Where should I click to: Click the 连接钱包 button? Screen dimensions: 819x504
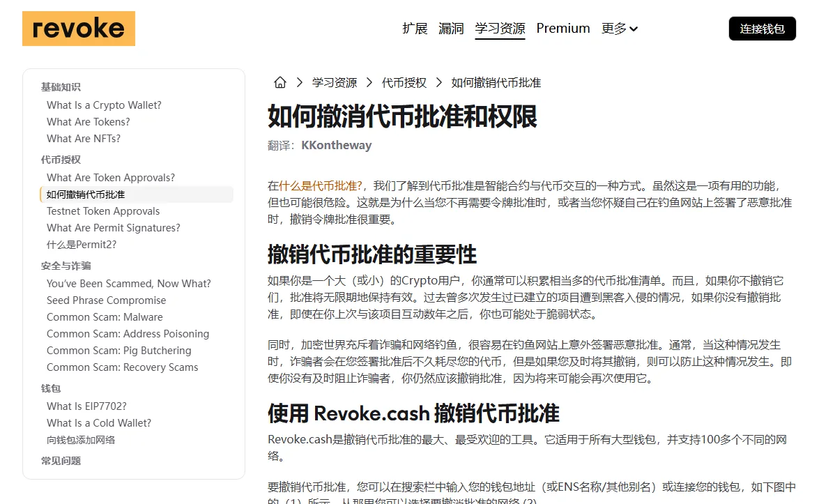point(762,29)
